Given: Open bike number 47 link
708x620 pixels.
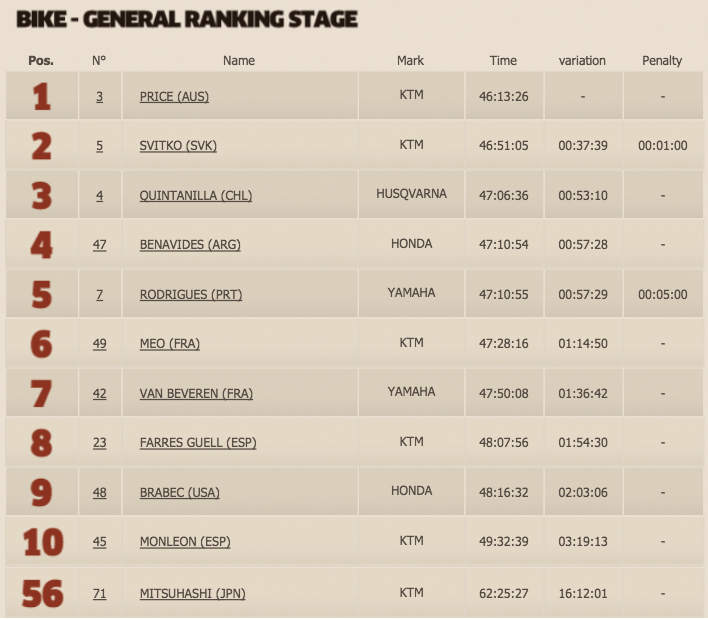Looking at the screenshot, I should [x=99, y=245].
